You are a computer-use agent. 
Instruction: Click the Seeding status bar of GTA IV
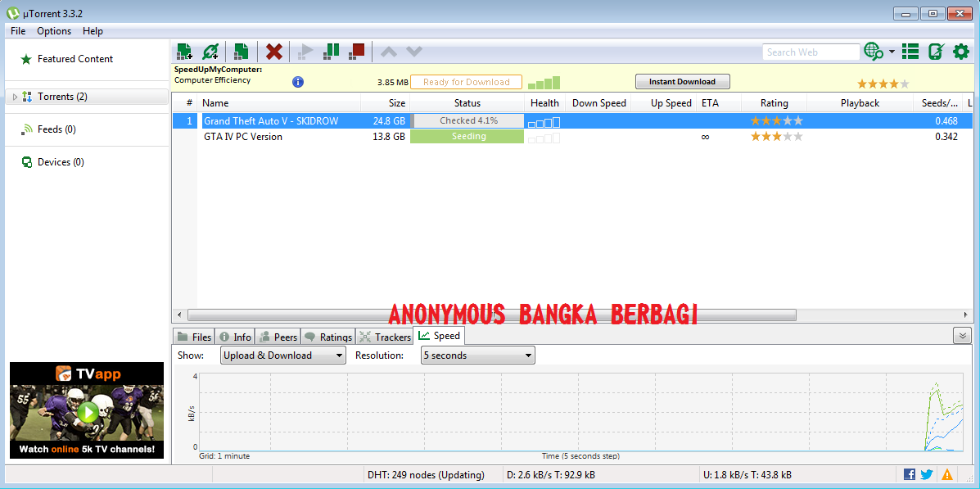467,136
